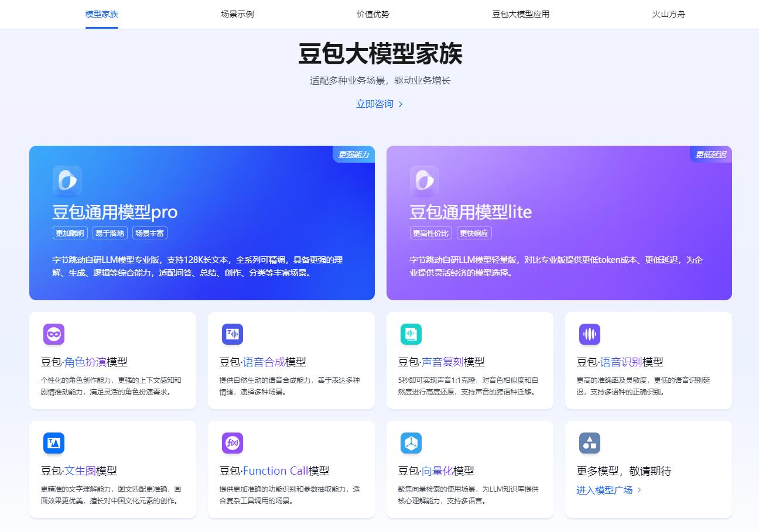Go to the 价值优势 tab
759x532 pixels.
(373, 14)
